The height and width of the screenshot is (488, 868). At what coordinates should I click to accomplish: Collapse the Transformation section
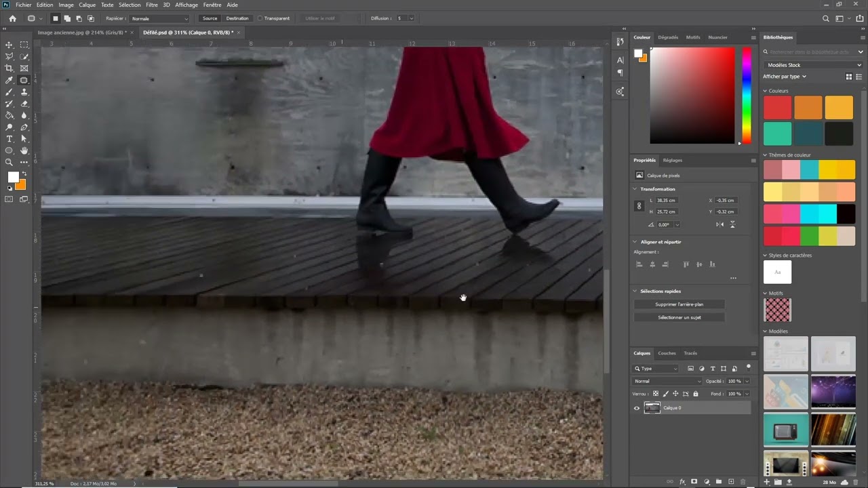(x=635, y=189)
